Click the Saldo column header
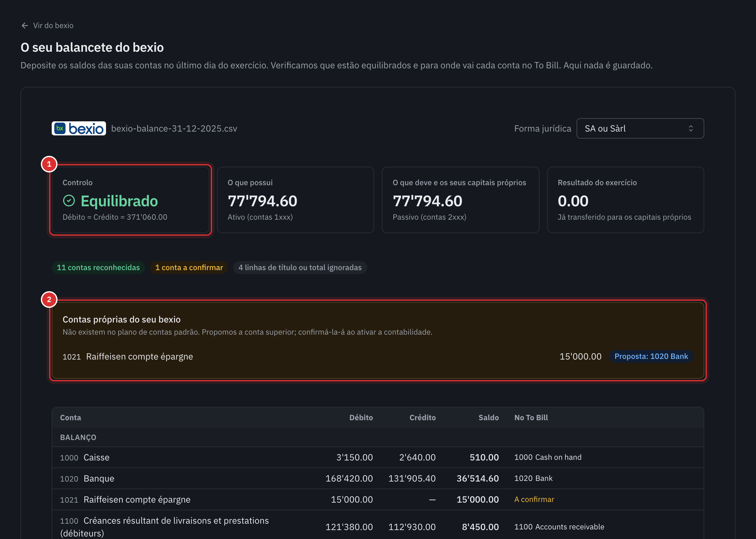The width and height of the screenshot is (756, 539). pyautogui.click(x=488, y=418)
